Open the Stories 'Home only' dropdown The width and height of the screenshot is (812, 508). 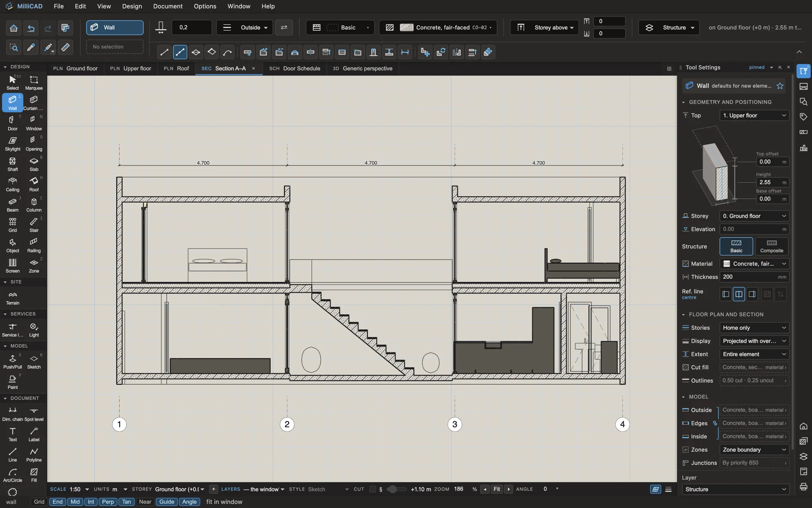[x=754, y=328]
